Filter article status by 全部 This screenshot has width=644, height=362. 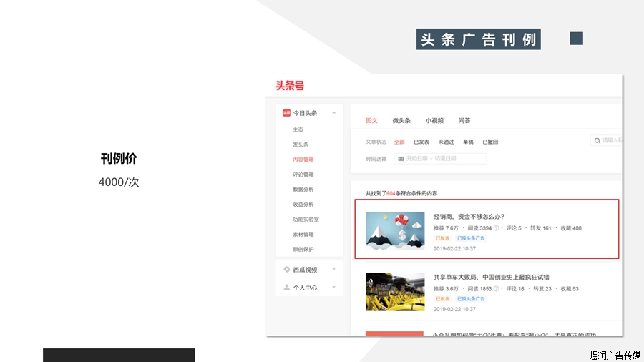click(x=399, y=142)
